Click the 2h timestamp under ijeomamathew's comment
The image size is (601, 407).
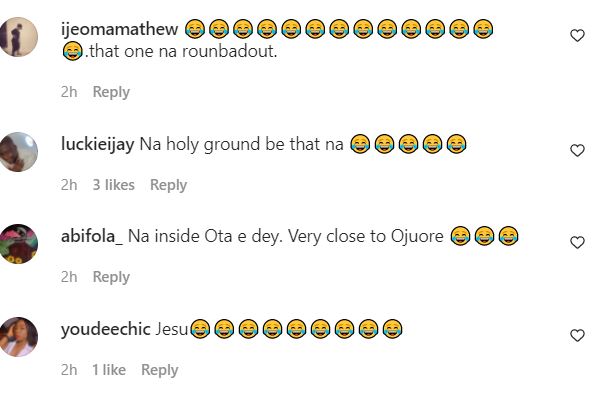tap(69, 92)
